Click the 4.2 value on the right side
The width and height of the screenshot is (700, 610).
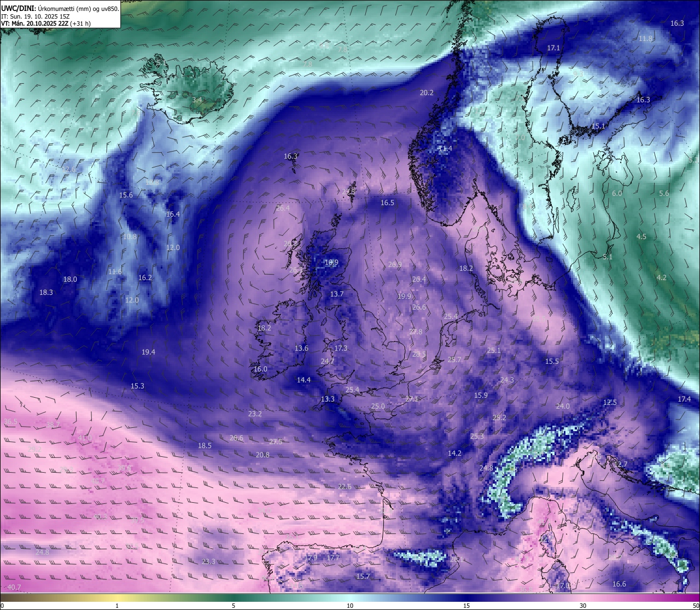tap(662, 277)
